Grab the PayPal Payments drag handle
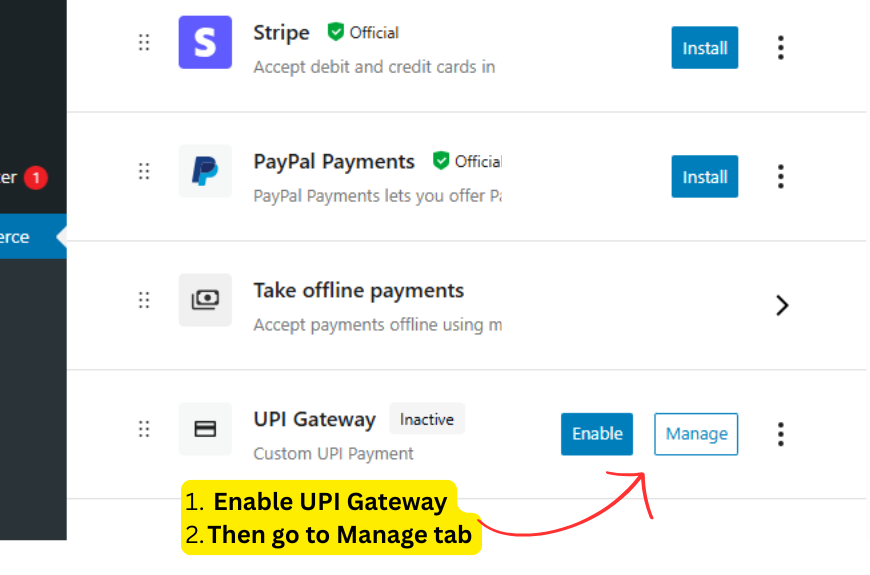Image resolution: width=870 pixels, height=575 pixels. click(144, 172)
